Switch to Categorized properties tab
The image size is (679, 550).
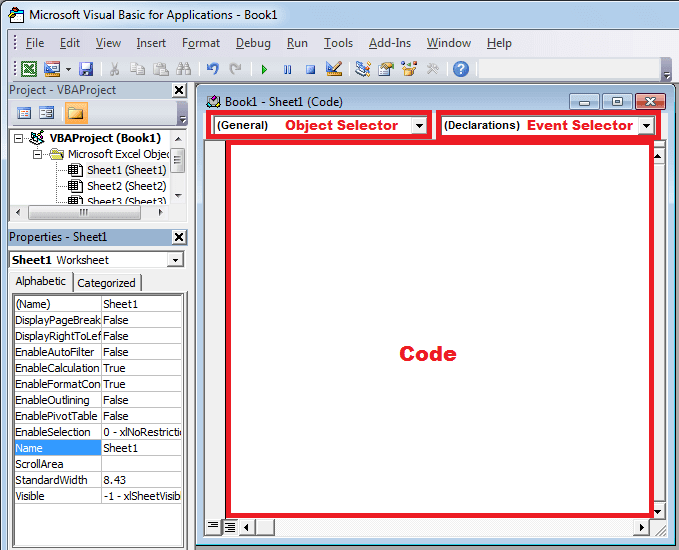(107, 283)
